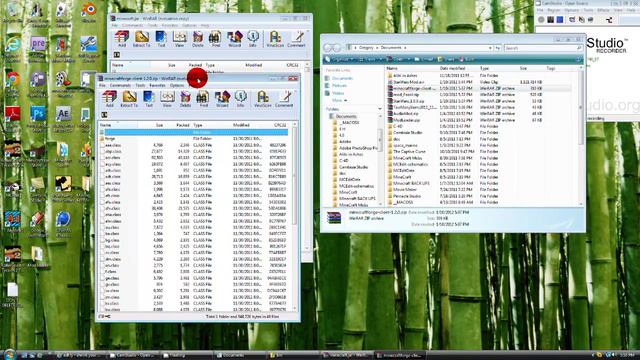Click the up-one-level icon in back WinRAR window
Screen dimensions: 640x360
tap(116, 55)
